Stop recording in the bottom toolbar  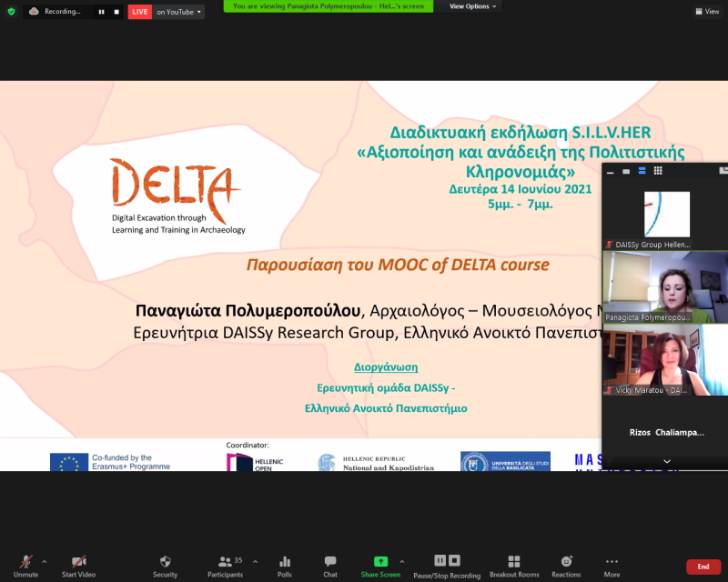(455, 561)
